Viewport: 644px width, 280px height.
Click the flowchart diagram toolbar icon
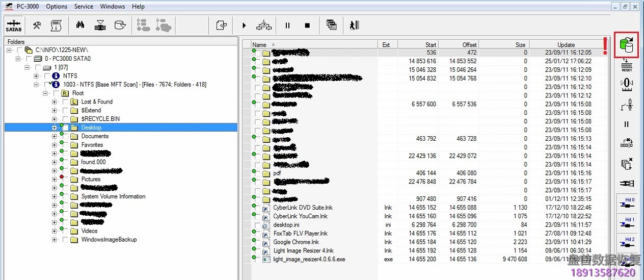[263, 25]
